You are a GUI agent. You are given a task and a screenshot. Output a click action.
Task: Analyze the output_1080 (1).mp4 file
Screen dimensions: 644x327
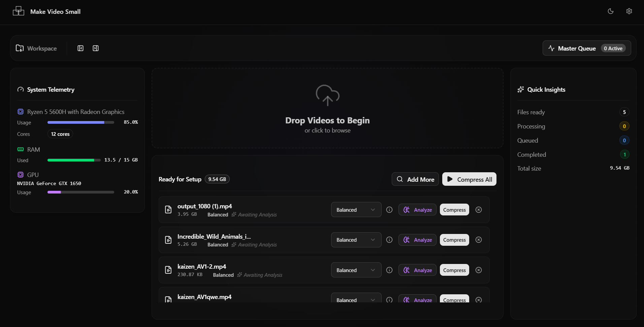tap(417, 210)
